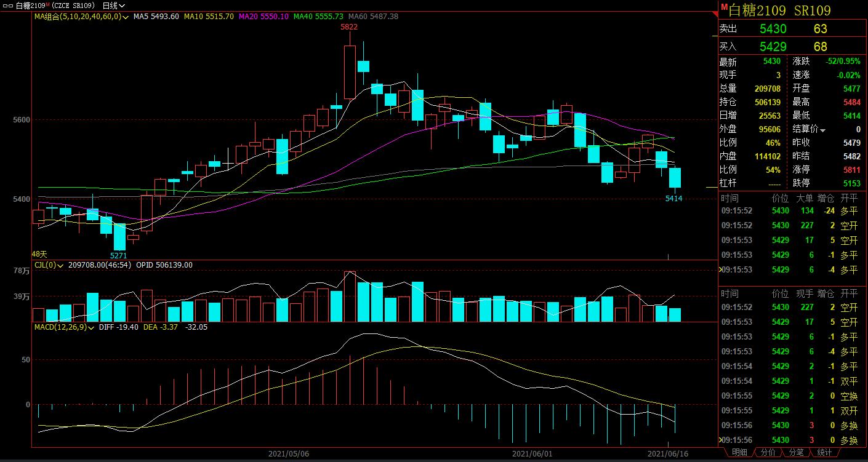Image resolution: width=868 pixels, height=462 pixels.
Task: Click the 5600 price axis label
Action: (21, 120)
